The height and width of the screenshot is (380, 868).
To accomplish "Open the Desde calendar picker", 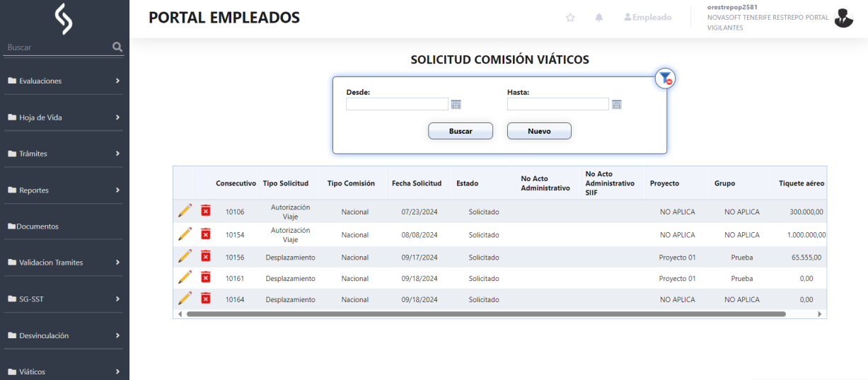I will [x=456, y=104].
